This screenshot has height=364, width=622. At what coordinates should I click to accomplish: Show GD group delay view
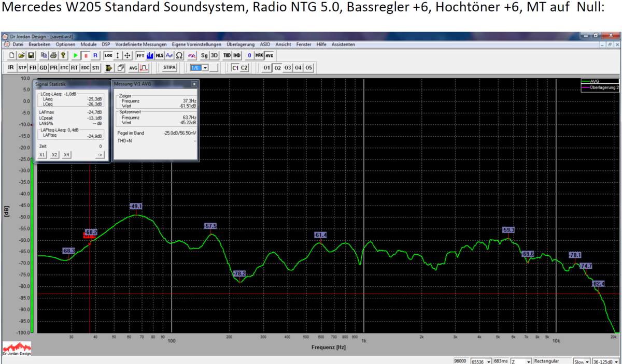click(x=44, y=68)
